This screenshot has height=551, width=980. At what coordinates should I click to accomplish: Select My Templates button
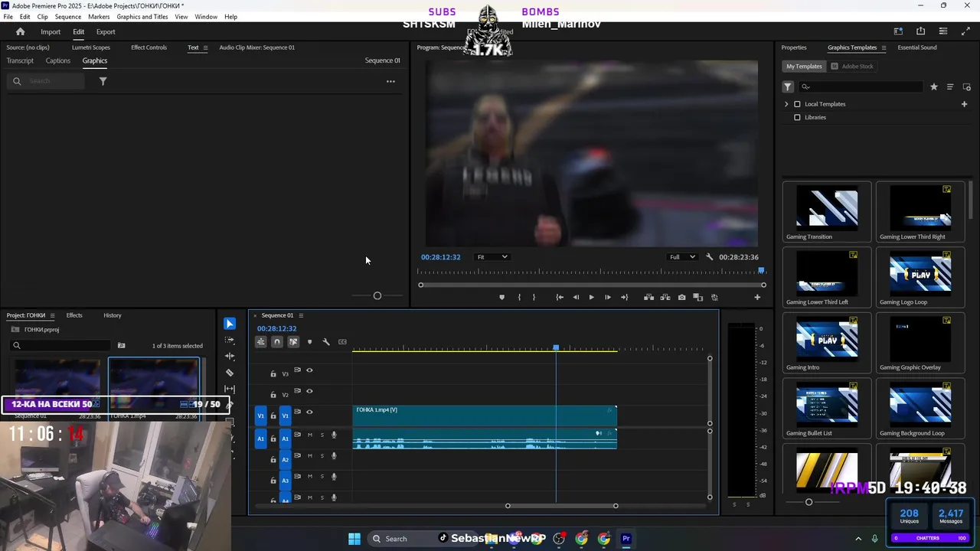[x=804, y=67]
